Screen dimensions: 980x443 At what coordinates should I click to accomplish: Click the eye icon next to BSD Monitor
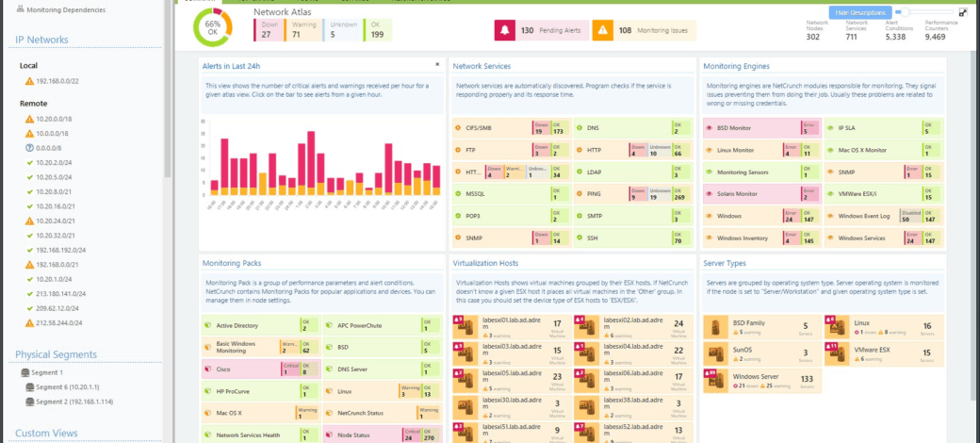(x=709, y=127)
